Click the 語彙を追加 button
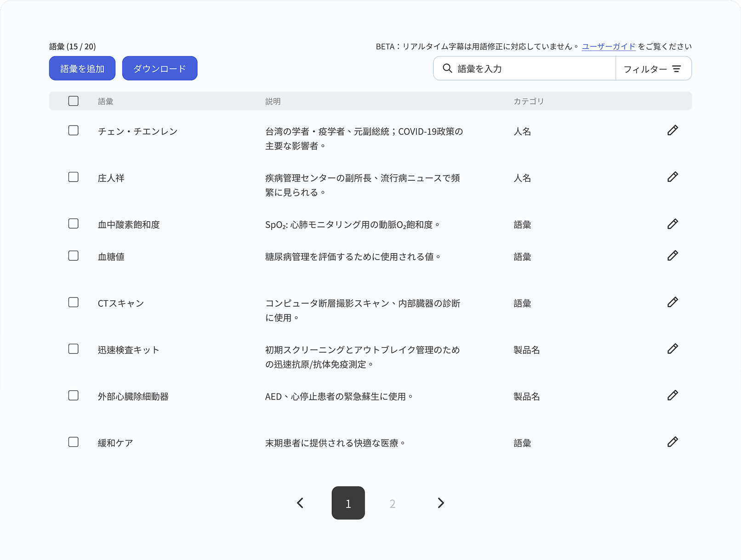This screenshot has width=741, height=560. [82, 69]
